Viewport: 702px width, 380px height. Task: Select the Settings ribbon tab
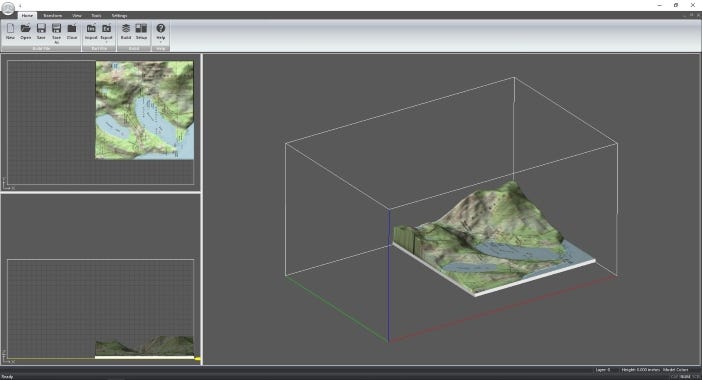pos(119,16)
